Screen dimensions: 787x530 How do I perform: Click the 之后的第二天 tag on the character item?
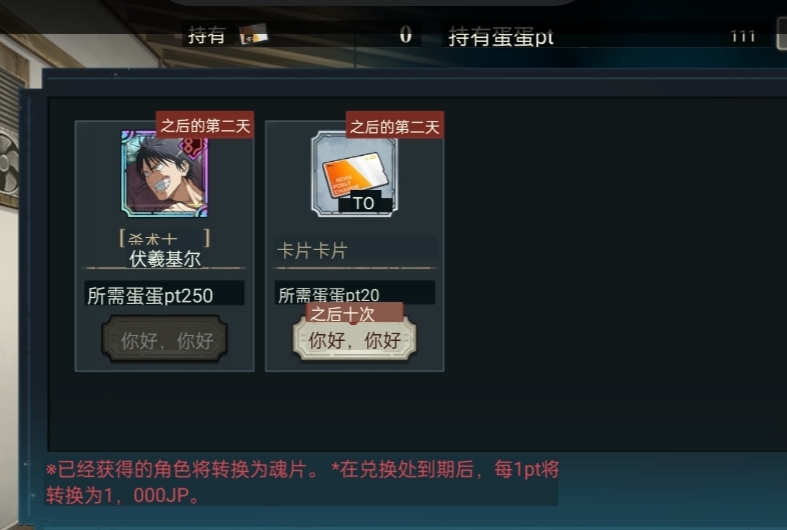coord(205,125)
